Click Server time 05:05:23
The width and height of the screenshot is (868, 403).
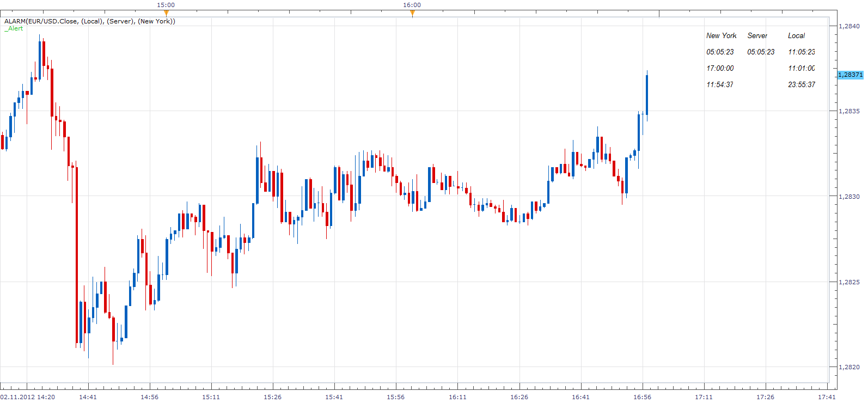761,52
